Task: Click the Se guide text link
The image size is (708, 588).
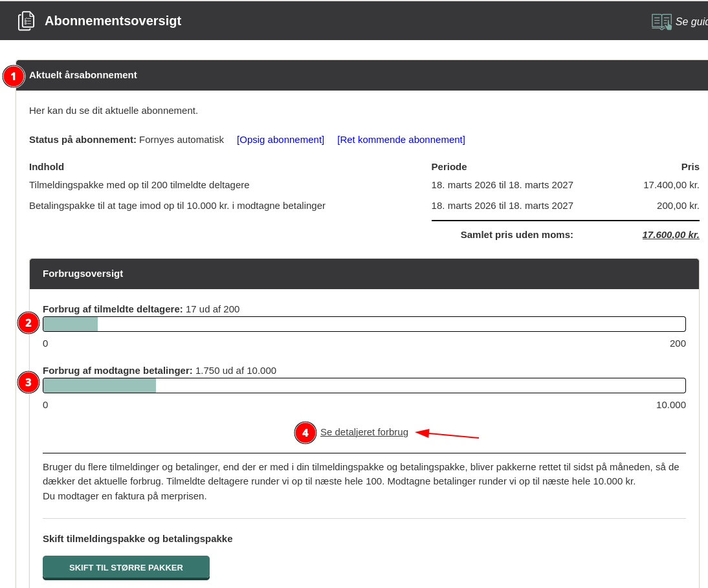Action: click(691, 21)
